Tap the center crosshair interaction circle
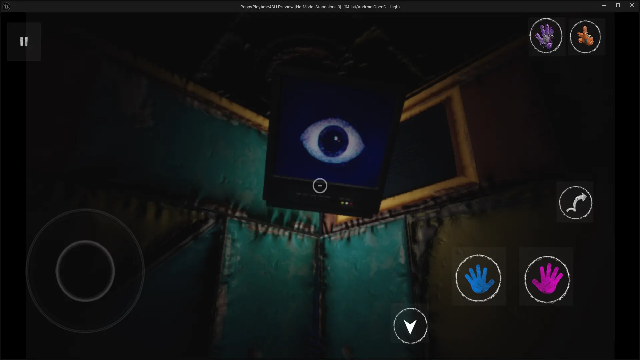The width and height of the screenshot is (640, 360). [x=320, y=186]
